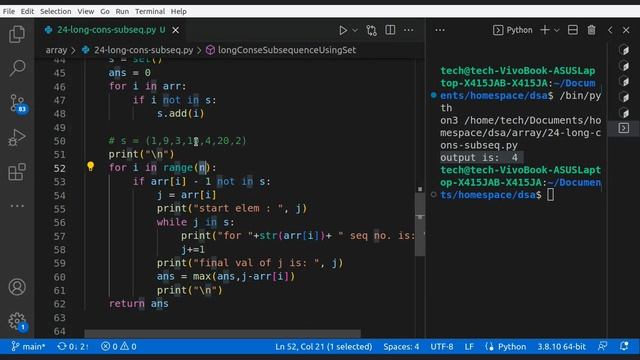
Task: Open problems panel via errors warnings indicator
Action: pos(119,347)
